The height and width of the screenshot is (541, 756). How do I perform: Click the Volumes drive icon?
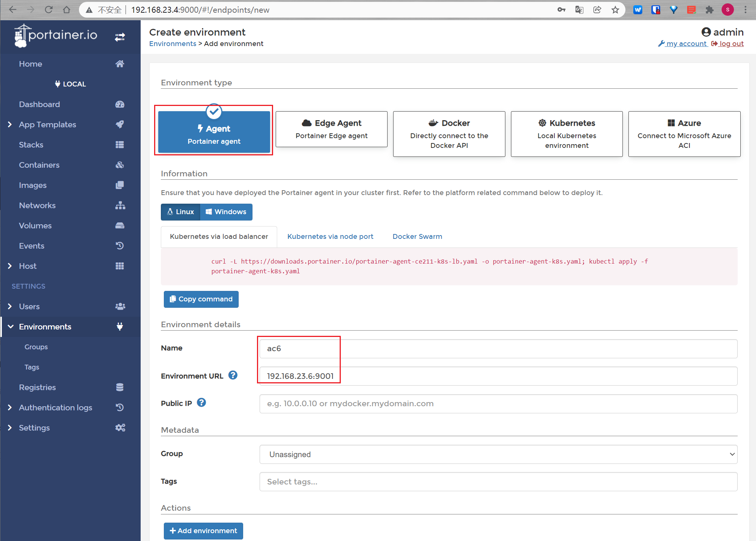pyautogui.click(x=120, y=226)
